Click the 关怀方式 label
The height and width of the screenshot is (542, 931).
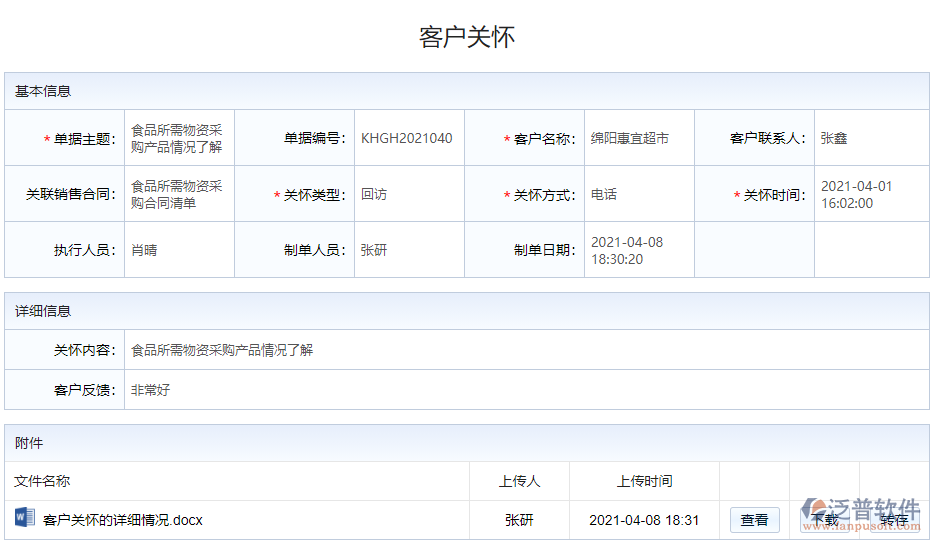click(544, 195)
